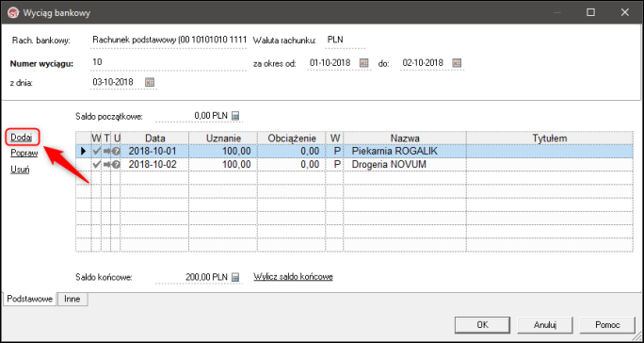The image size is (644, 343).
Task: Open calendar picker for 'za okres od' date
Action: pyautogui.click(x=363, y=63)
